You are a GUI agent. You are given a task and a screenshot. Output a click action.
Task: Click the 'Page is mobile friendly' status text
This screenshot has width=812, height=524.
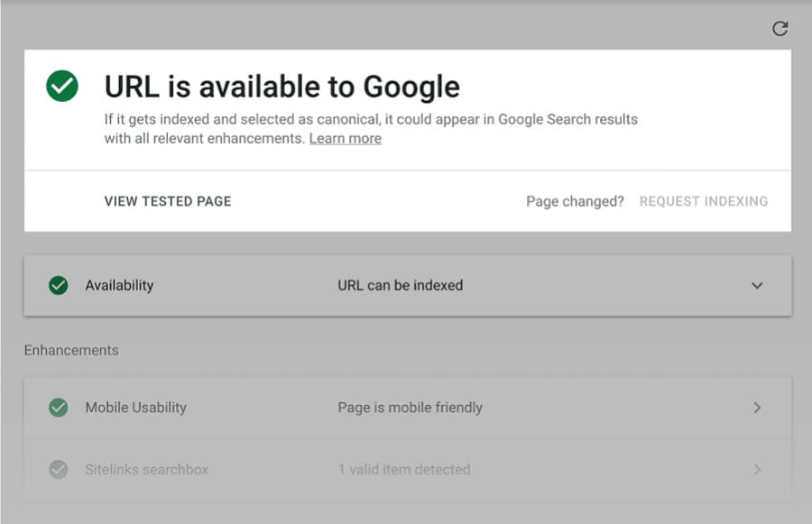click(x=410, y=408)
